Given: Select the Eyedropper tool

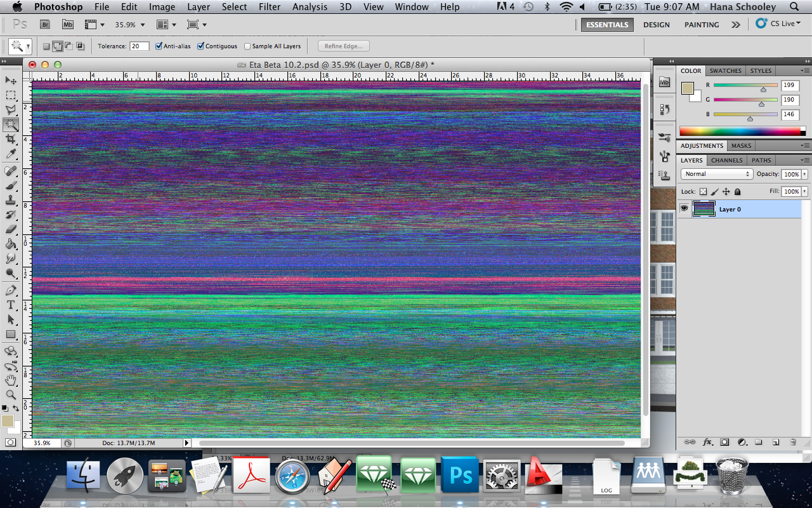Looking at the screenshot, I should (x=11, y=154).
